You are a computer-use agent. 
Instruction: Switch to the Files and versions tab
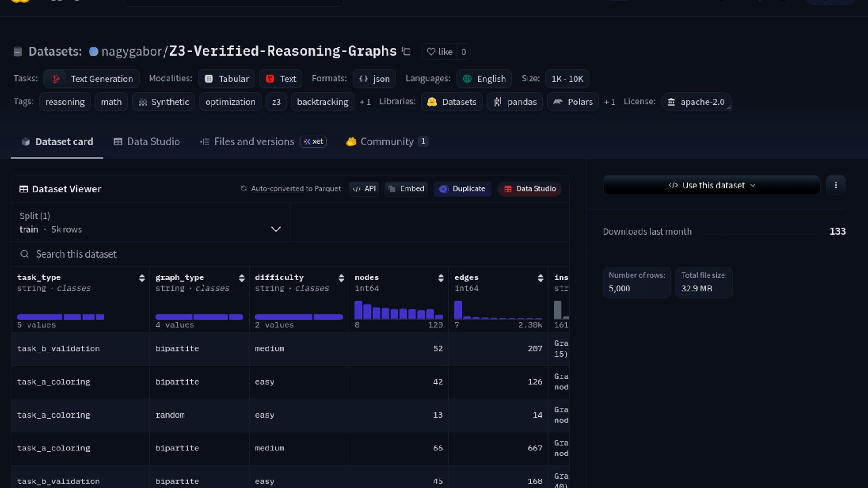coord(254,141)
